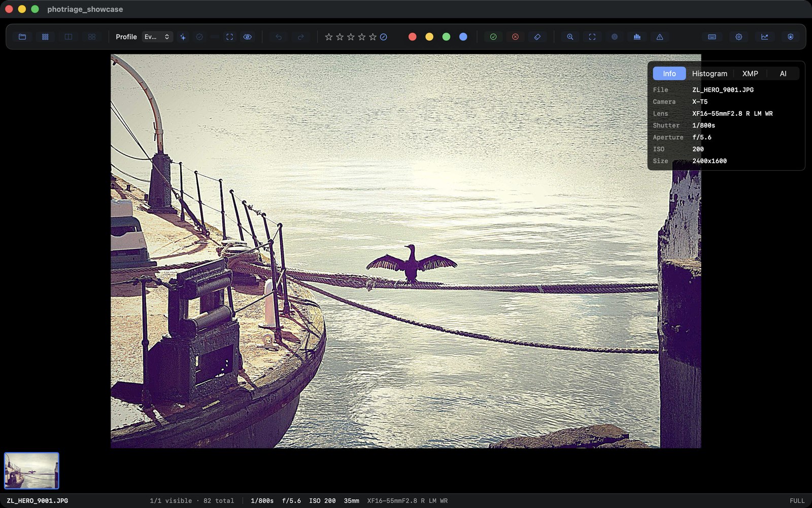Toggle the face detection icon

pos(615,37)
